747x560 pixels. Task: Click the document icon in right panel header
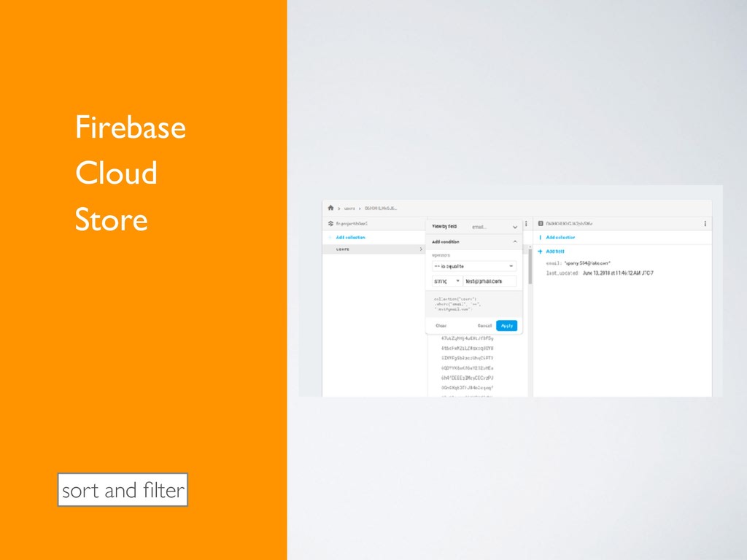click(x=541, y=223)
